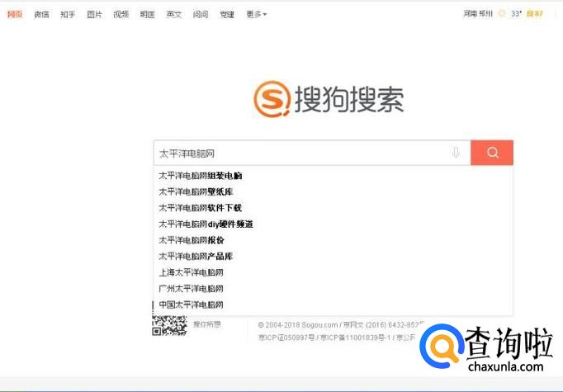Image resolution: width=563 pixels, height=392 pixels.
Task: Choose suggestion 太平洋电脑网壁纸库
Action: tap(333, 191)
